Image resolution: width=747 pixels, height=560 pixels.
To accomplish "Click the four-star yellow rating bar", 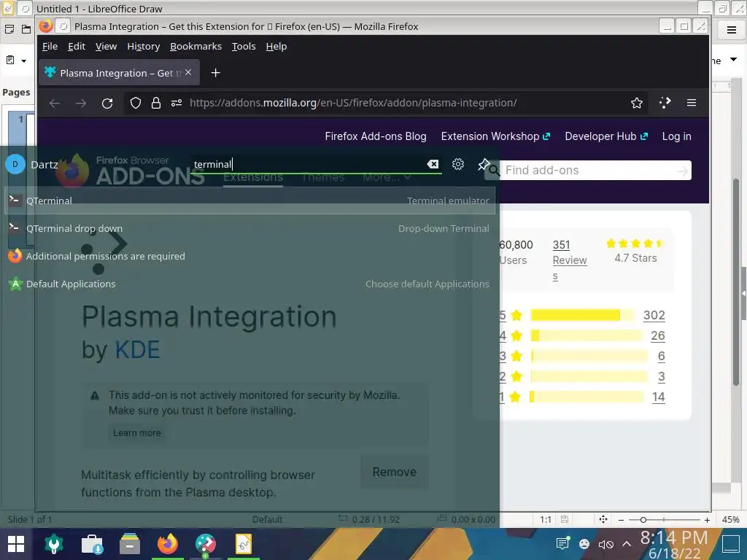I will 587,335.
